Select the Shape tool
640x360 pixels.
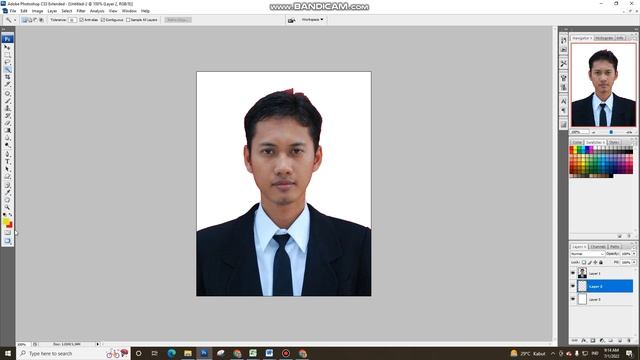tap(7, 176)
